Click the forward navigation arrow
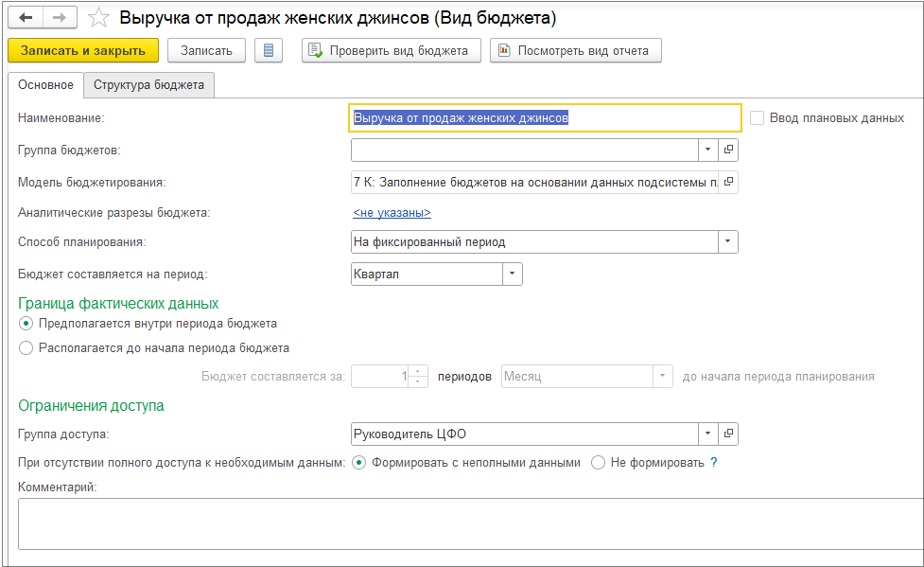The height and width of the screenshot is (567, 924). 59,18
